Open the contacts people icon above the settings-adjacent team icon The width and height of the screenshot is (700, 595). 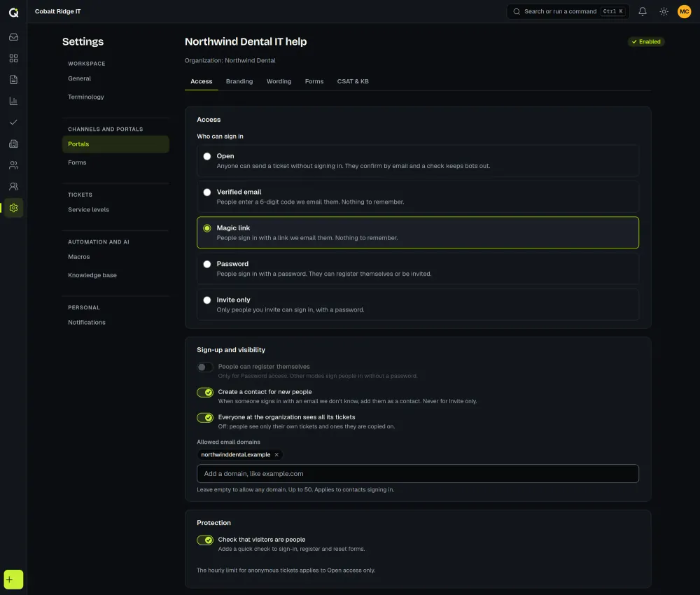[13, 165]
